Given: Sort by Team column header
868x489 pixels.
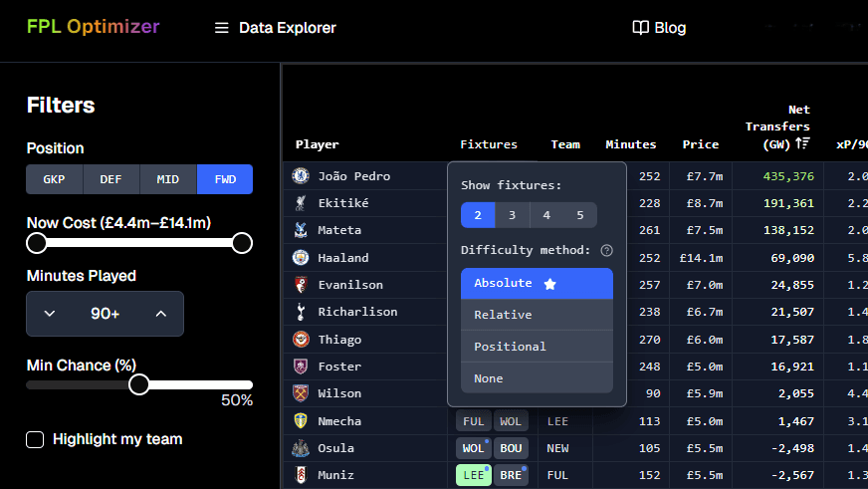Looking at the screenshot, I should point(565,144).
